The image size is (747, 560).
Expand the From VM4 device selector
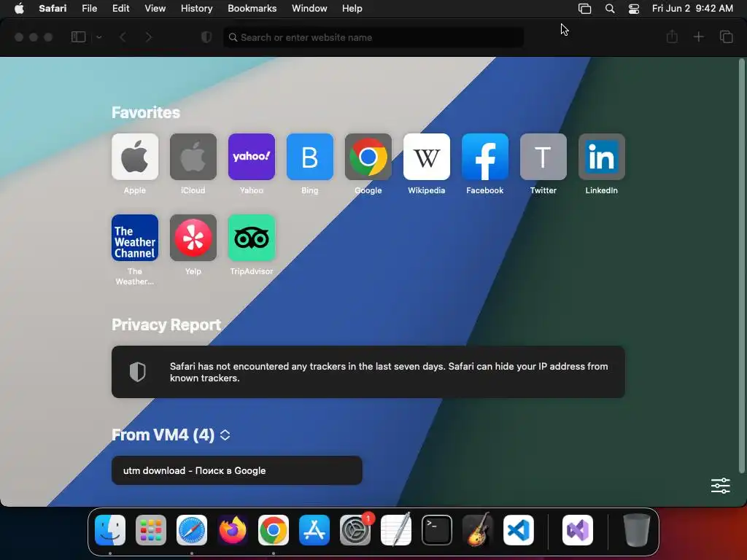225,435
